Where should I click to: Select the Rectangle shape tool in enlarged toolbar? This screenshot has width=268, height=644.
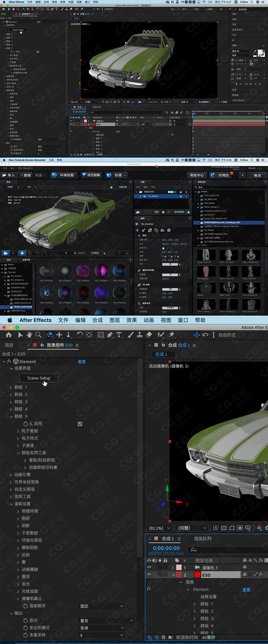click(x=101, y=335)
